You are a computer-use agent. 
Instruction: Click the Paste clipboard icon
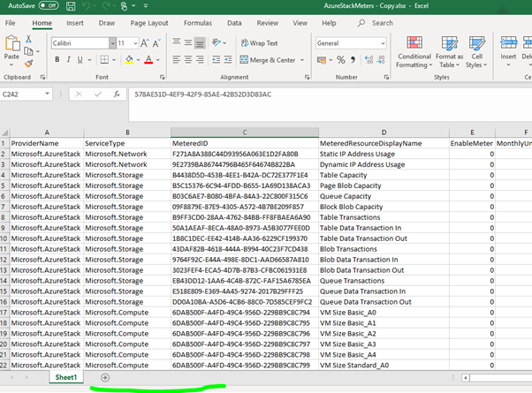point(11,43)
